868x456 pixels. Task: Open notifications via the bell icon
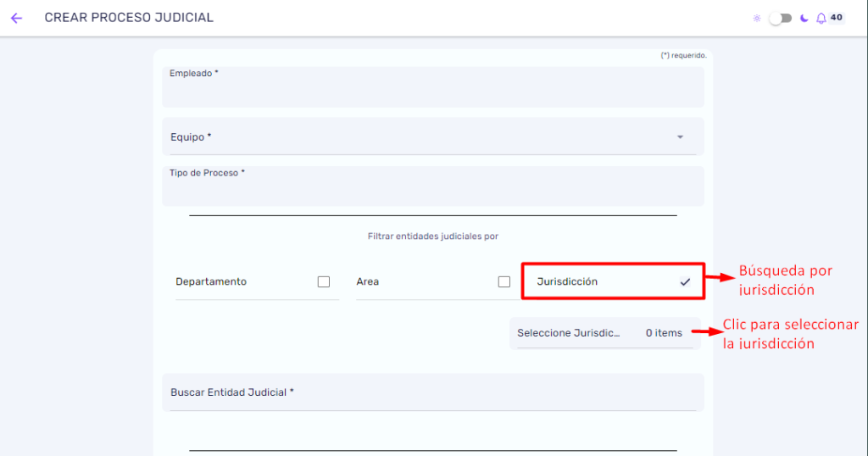(x=821, y=19)
